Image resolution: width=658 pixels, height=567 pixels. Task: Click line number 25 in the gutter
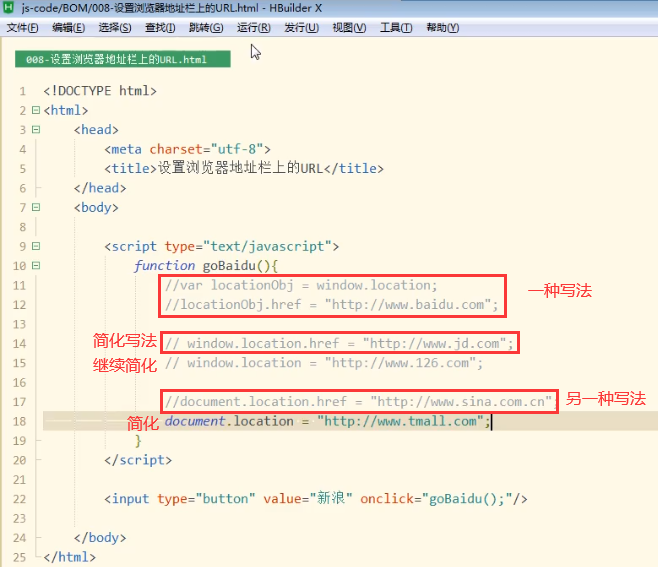tap(19, 557)
